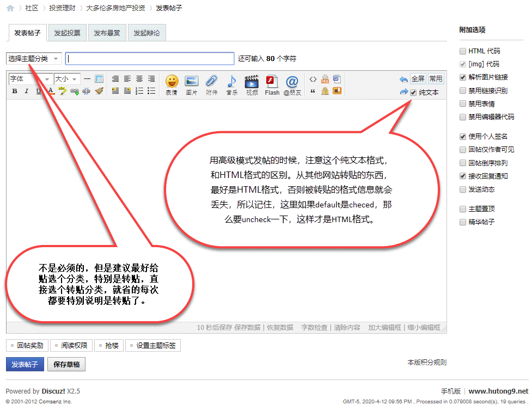Expand the 大小 font size dropdown
Screen dimensions: 532x411
coord(66,79)
